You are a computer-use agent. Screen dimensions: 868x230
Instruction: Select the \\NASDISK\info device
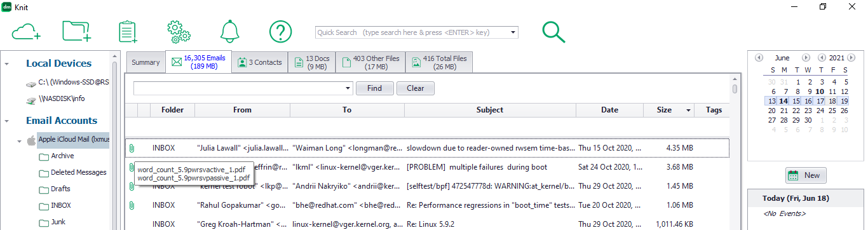pyautogui.click(x=62, y=99)
